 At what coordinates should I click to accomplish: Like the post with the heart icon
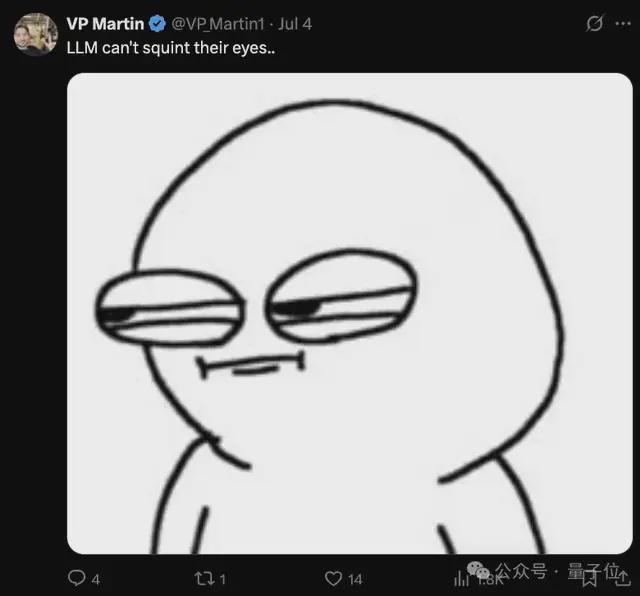click(333, 578)
